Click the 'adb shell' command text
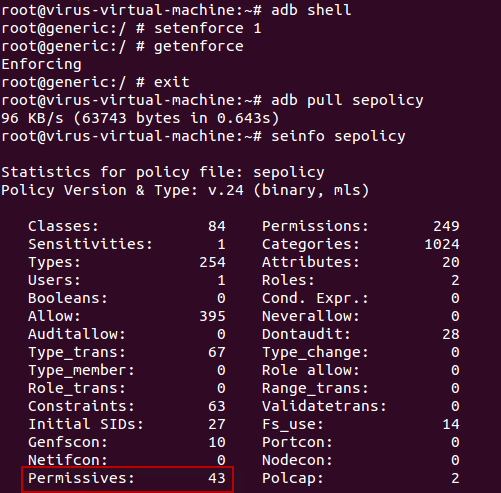The width and height of the screenshot is (501, 493). click(311, 10)
